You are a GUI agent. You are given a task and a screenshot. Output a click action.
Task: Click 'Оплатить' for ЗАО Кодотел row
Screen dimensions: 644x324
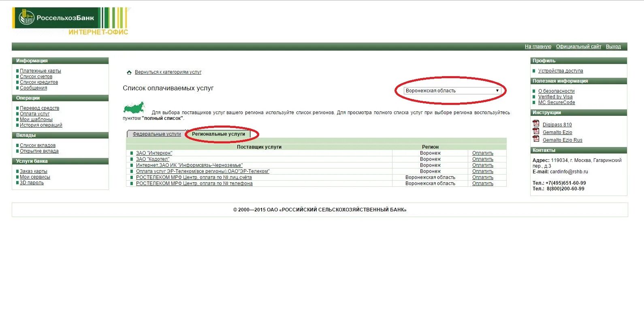coord(483,159)
